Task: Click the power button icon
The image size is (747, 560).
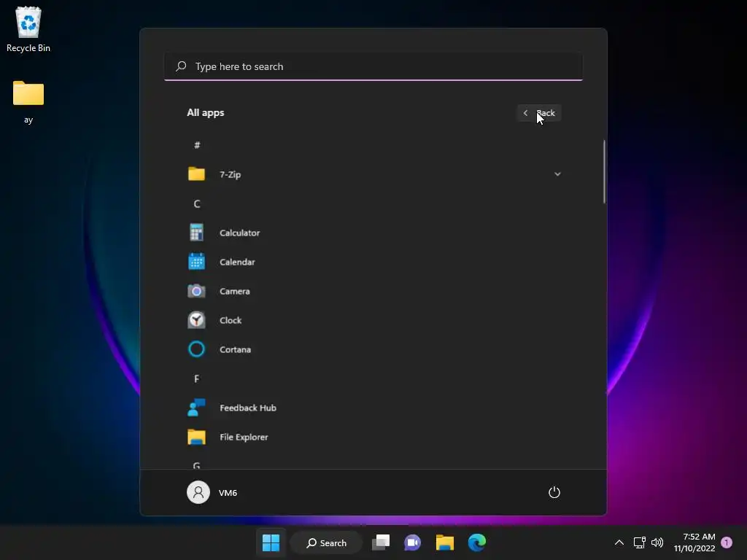Action: pos(554,492)
